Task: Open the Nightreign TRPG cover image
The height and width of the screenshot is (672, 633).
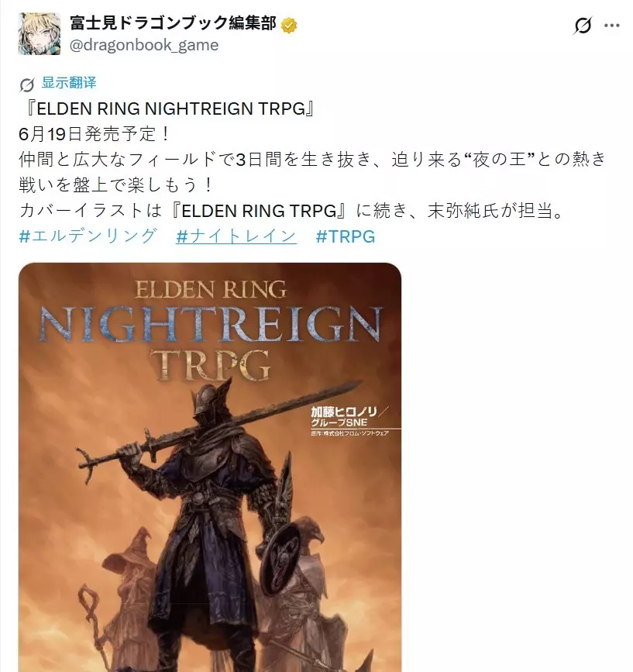Action: [210, 467]
